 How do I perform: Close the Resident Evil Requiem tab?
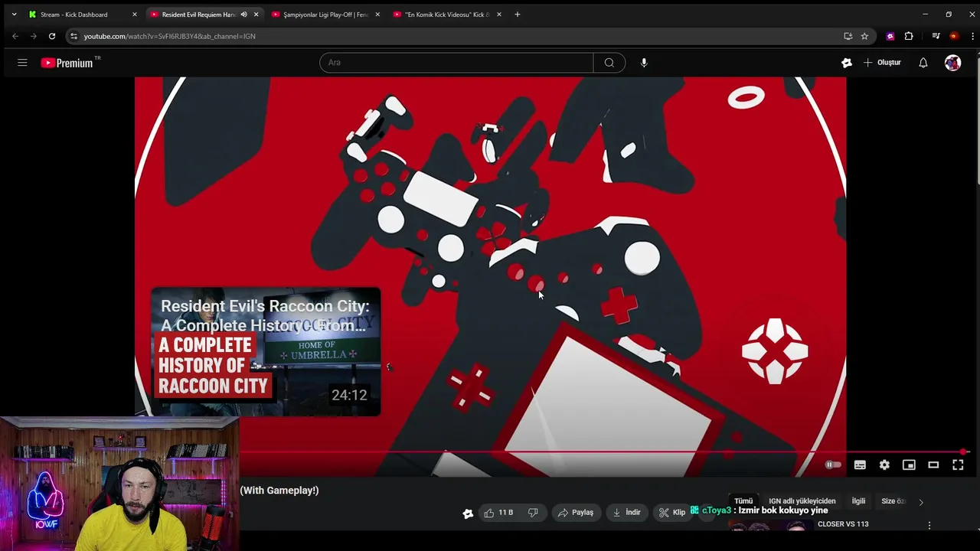tap(256, 15)
